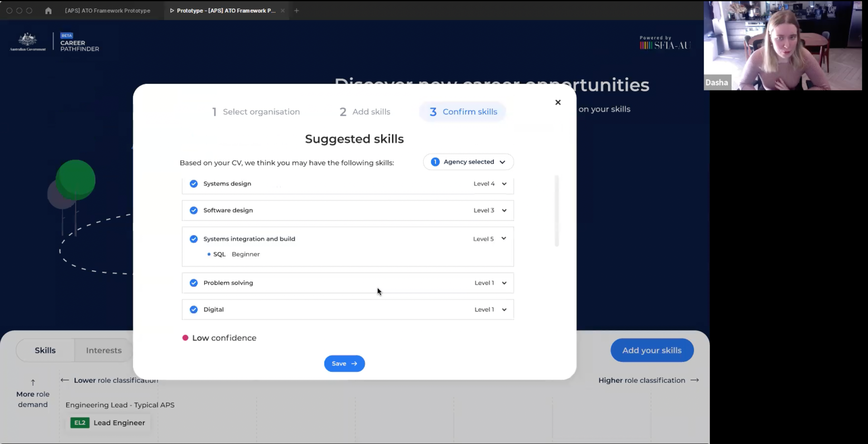
Task: Close the Prototype browser tab
Action: click(283, 11)
